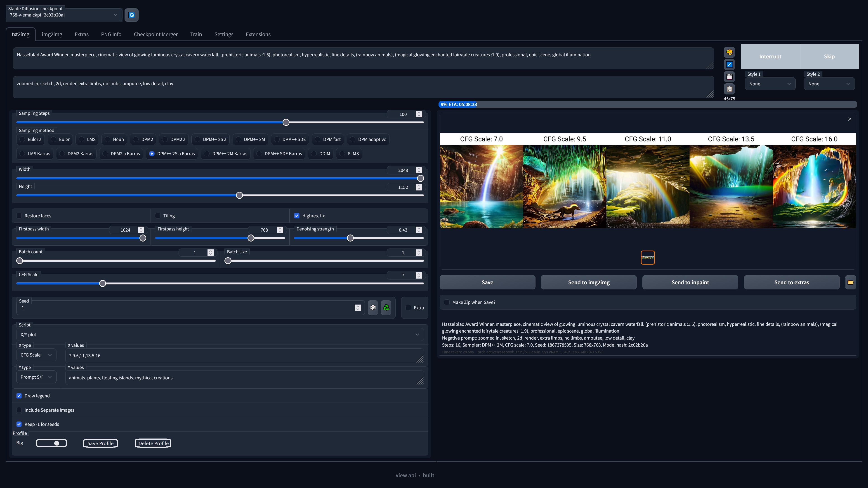Image resolution: width=868 pixels, height=488 pixels.
Task: Open the Style 1 dropdown
Action: click(770, 84)
